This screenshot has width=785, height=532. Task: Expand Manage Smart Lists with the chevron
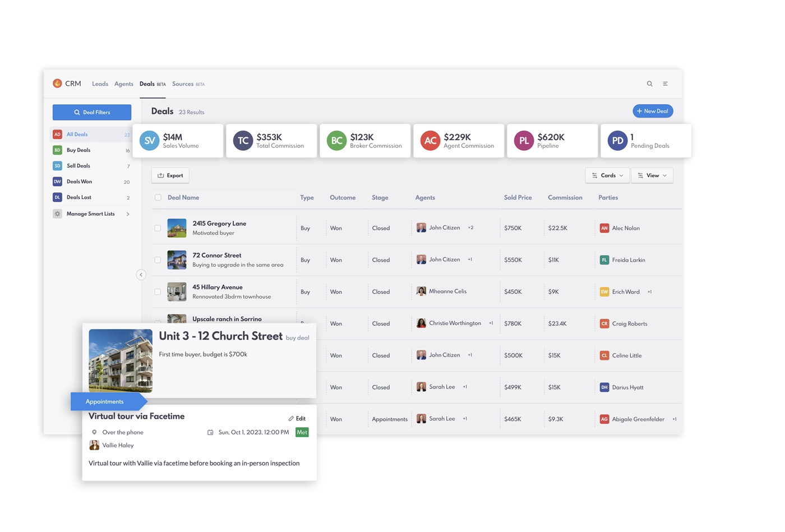(x=128, y=214)
